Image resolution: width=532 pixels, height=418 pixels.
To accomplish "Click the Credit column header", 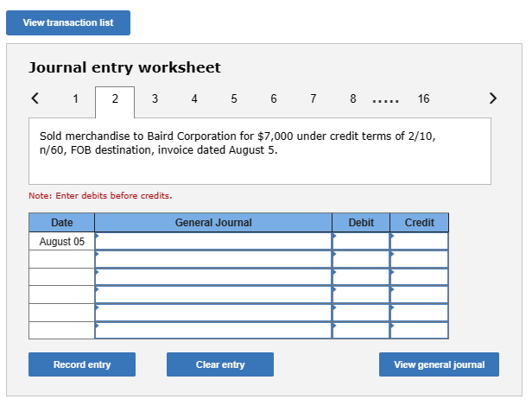I will click(x=420, y=223).
